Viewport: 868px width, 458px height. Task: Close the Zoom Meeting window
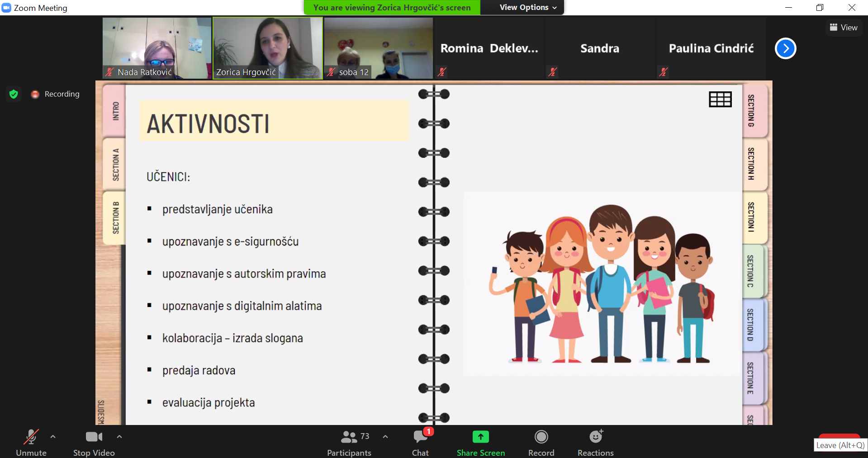coord(852,7)
